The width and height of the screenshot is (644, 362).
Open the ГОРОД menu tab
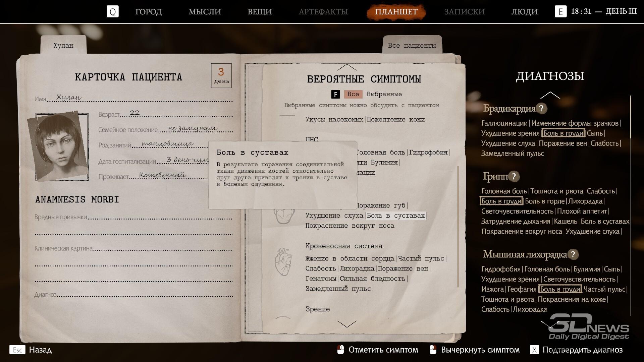point(148,12)
